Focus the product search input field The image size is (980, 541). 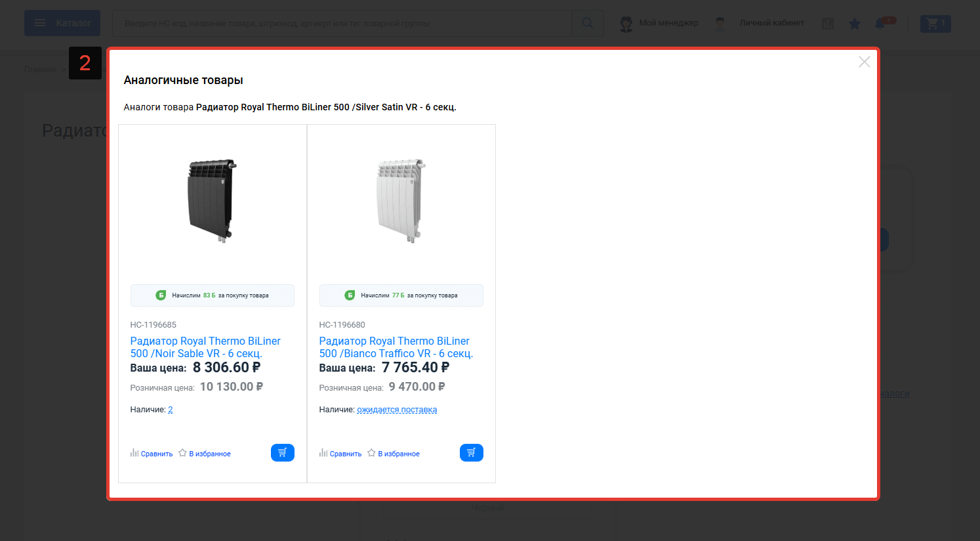pos(342,23)
